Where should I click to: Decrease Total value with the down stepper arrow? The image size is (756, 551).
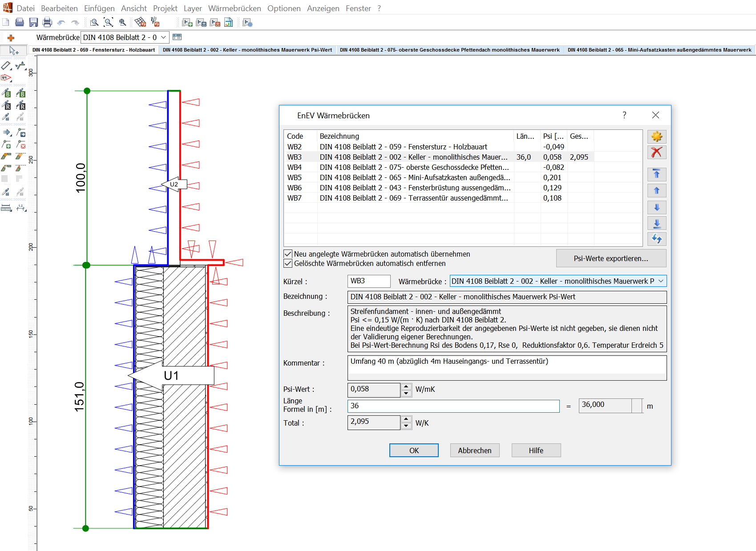tap(406, 426)
